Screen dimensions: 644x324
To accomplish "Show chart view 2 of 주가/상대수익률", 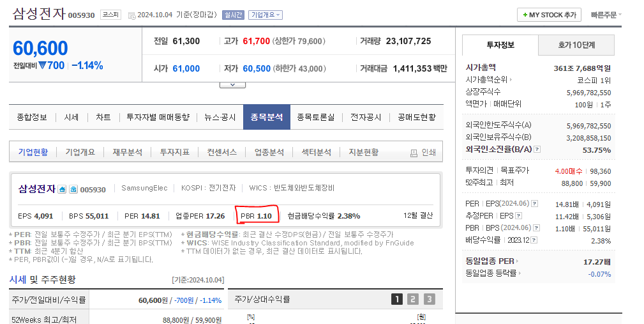I will tap(413, 299).
